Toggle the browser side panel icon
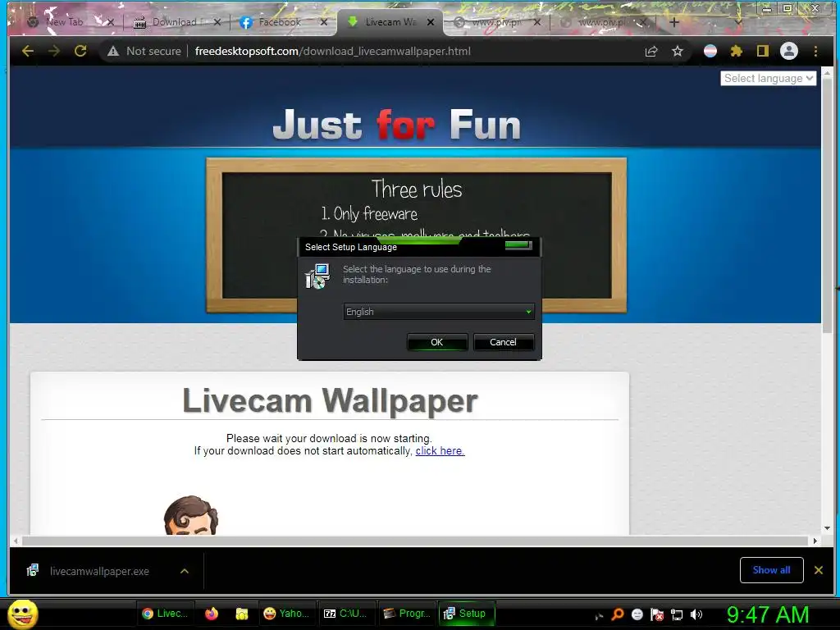The width and height of the screenshot is (840, 630). 762,51
